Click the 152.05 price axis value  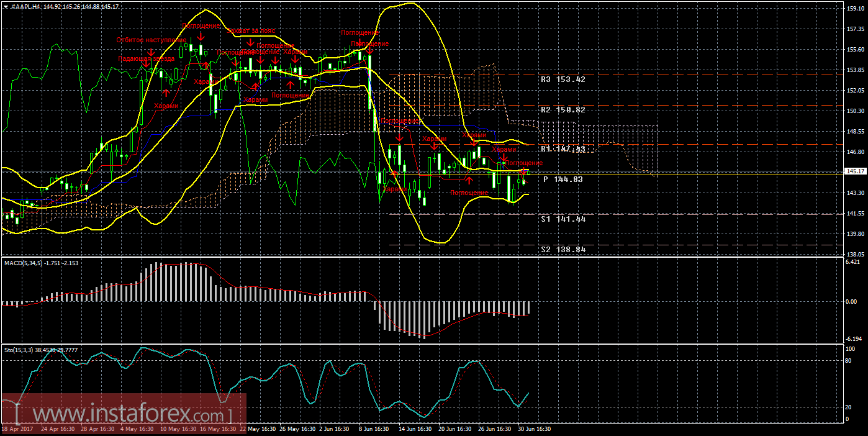[856, 91]
